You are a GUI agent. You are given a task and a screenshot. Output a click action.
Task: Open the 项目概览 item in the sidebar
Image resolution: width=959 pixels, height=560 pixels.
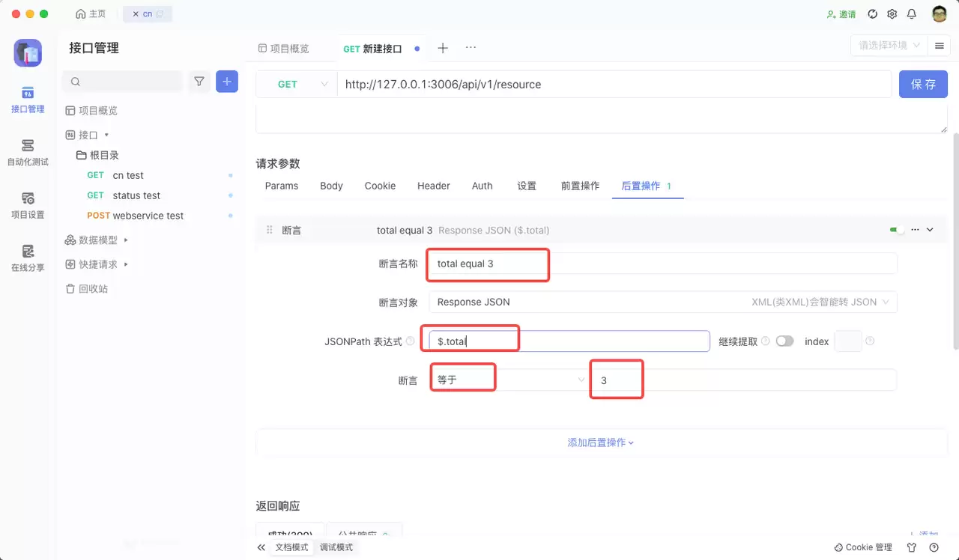[x=91, y=110]
